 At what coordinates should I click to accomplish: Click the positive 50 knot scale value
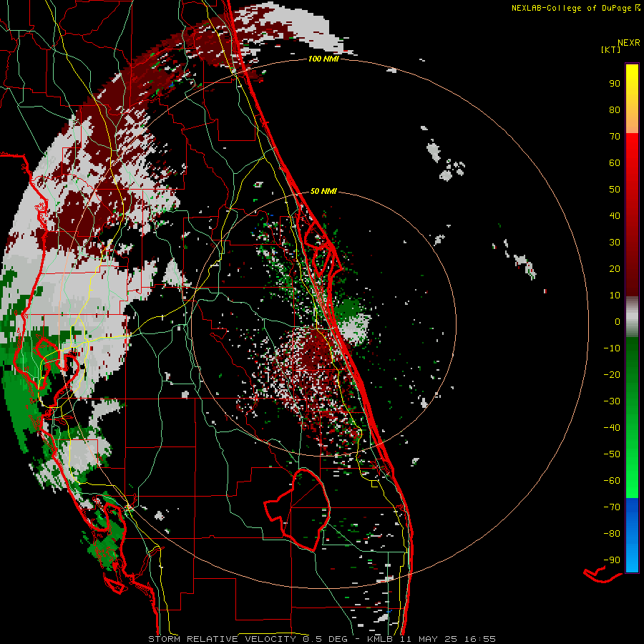coord(615,190)
